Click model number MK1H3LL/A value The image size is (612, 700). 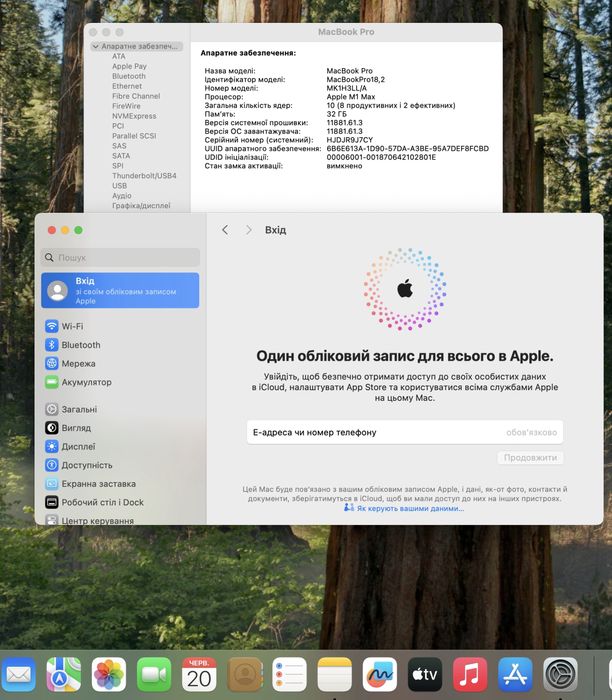pyautogui.click(x=346, y=88)
